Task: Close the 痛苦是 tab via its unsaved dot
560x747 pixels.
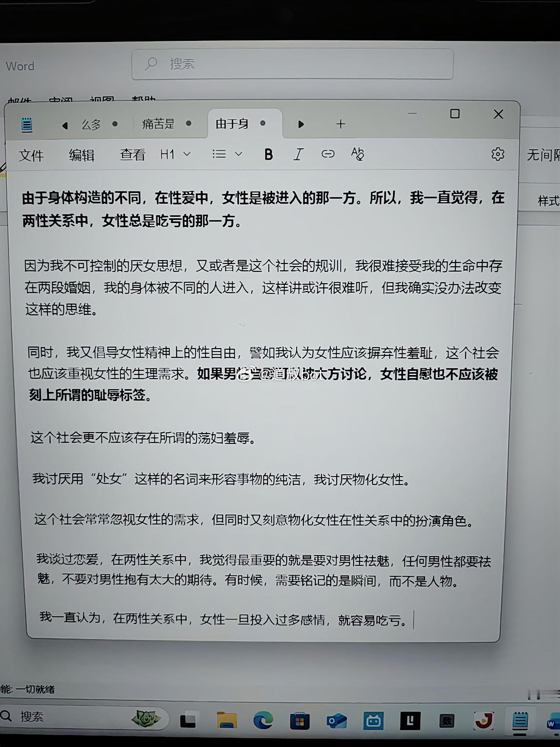Action: [x=189, y=123]
